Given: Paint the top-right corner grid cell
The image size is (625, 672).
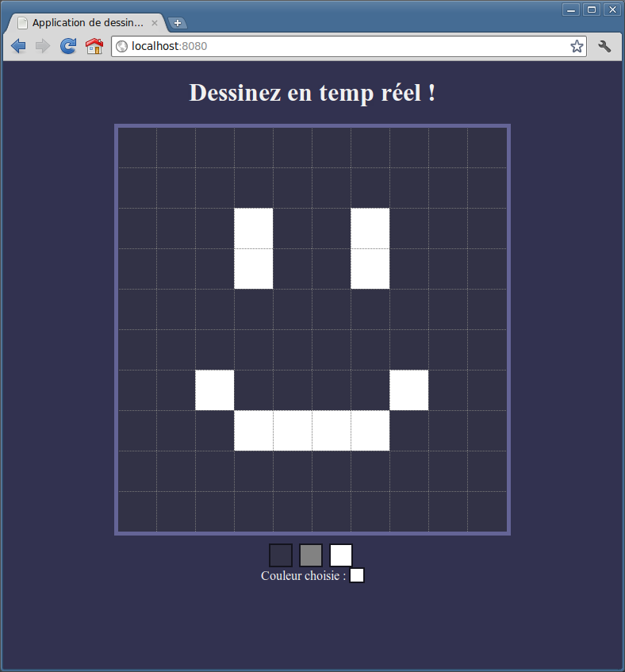Looking at the screenshot, I should coord(487,148).
